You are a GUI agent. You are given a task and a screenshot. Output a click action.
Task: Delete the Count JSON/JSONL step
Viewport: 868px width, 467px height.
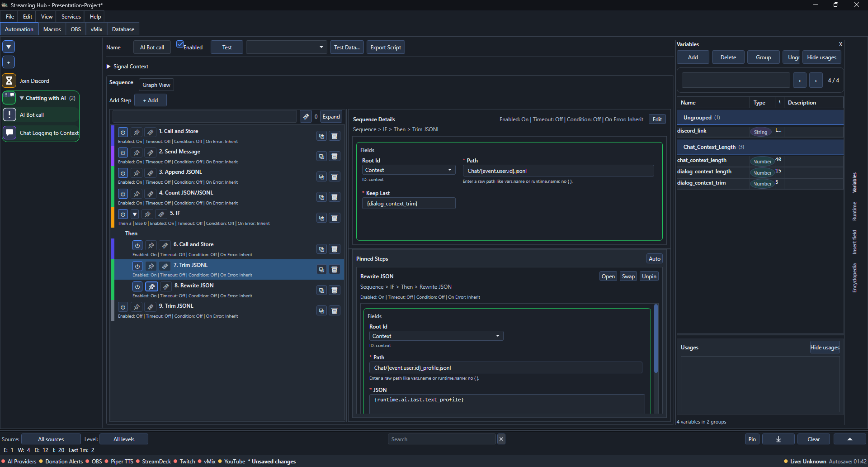coord(335,197)
